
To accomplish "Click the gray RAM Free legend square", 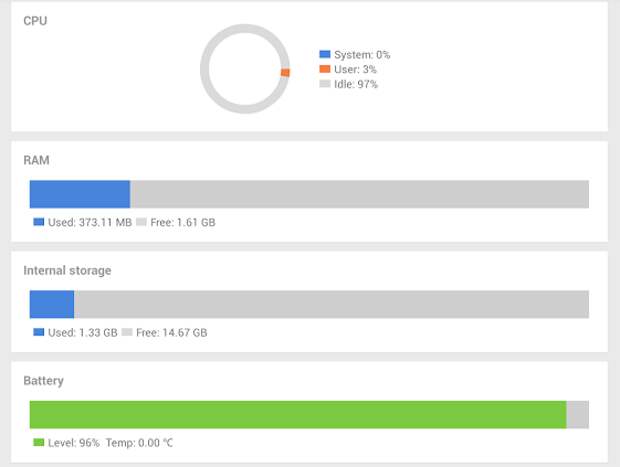I will point(141,222).
